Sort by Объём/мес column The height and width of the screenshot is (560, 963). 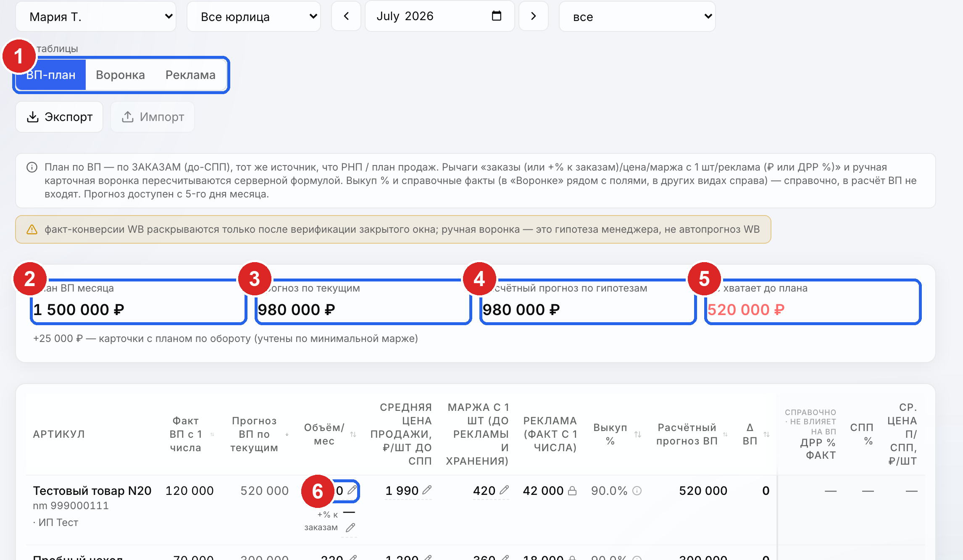pyautogui.click(x=353, y=434)
